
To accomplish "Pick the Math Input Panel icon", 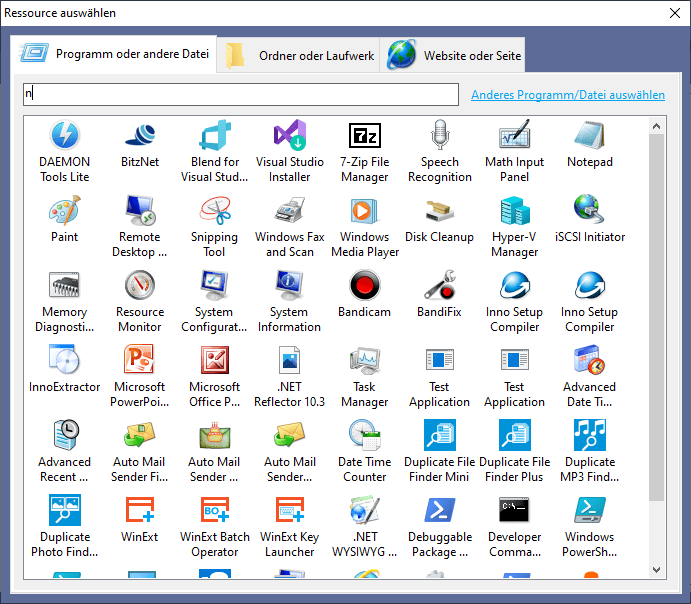I will click(514, 135).
